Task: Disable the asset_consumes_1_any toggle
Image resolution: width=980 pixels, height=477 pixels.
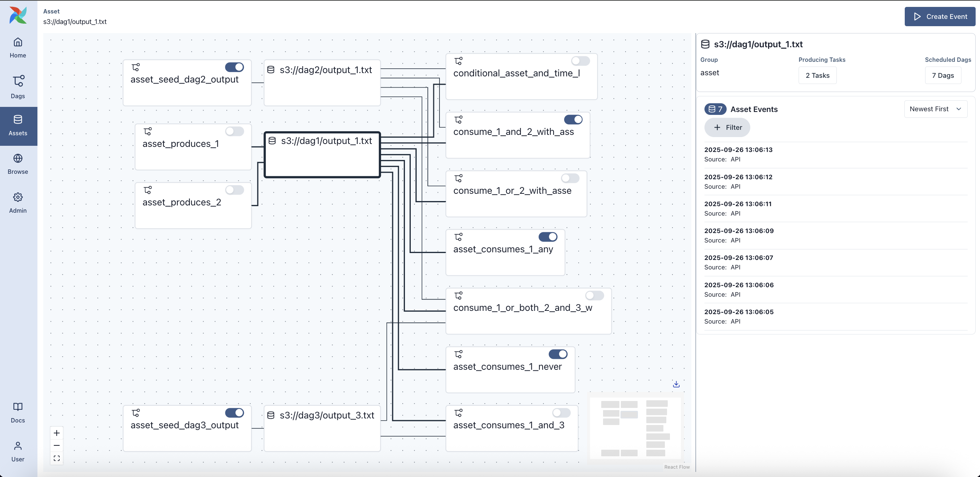Action: click(x=548, y=237)
